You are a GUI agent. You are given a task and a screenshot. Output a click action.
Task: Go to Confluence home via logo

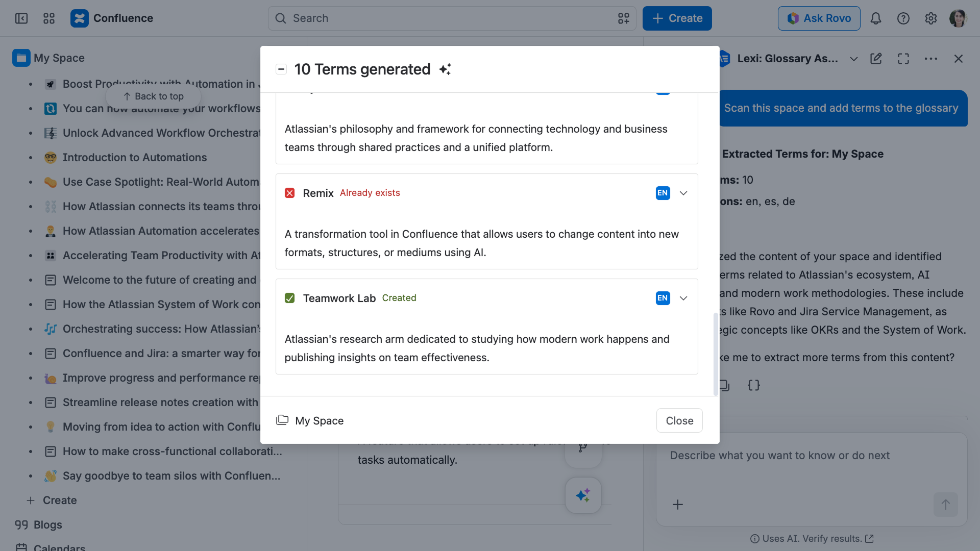tap(112, 18)
